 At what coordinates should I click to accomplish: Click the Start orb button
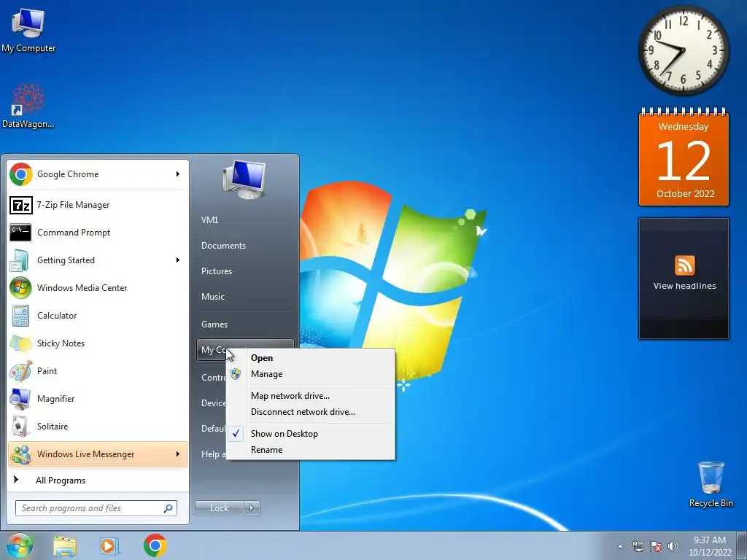coord(20,545)
